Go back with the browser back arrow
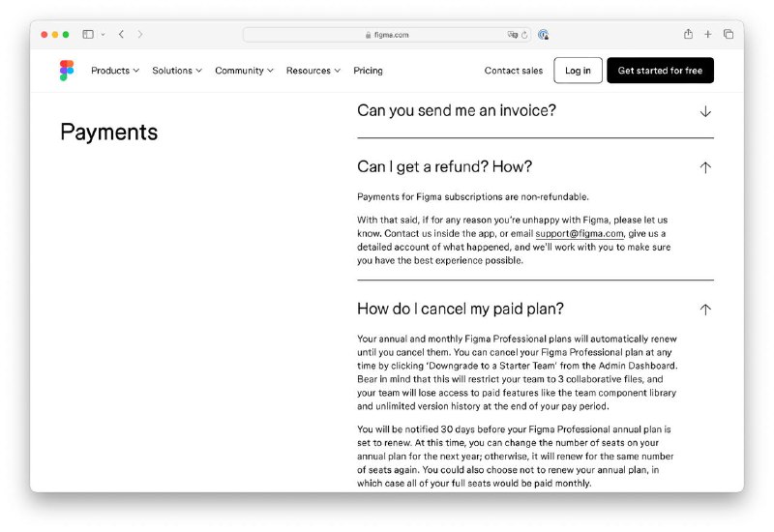 coord(122,34)
